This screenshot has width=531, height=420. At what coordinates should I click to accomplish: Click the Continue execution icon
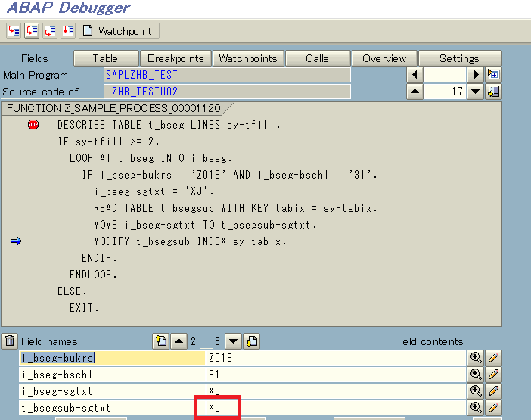click(68, 31)
